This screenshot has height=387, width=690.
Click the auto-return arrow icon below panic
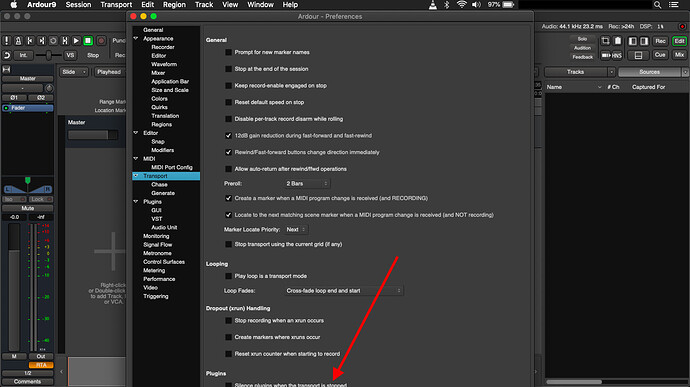point(7,55)
